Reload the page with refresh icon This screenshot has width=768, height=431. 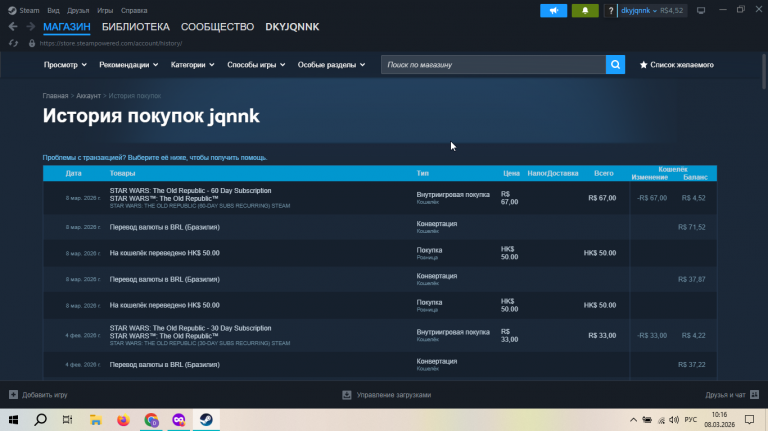pos(13,44)
